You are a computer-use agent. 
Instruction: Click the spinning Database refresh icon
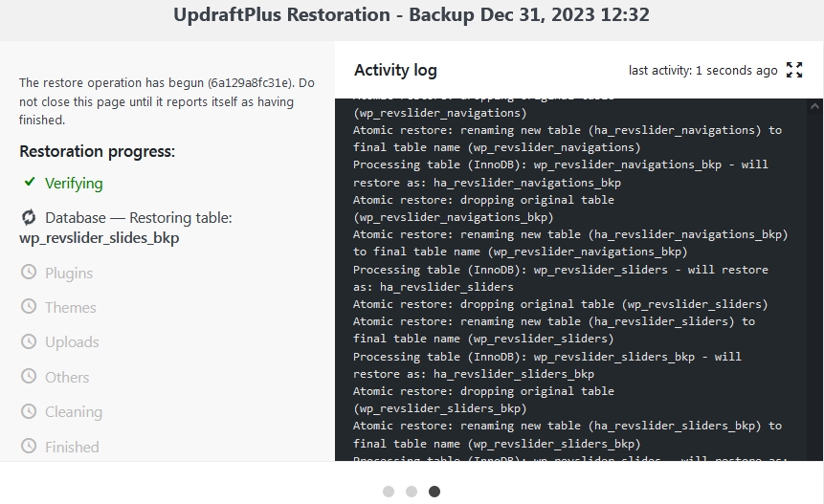29,217
